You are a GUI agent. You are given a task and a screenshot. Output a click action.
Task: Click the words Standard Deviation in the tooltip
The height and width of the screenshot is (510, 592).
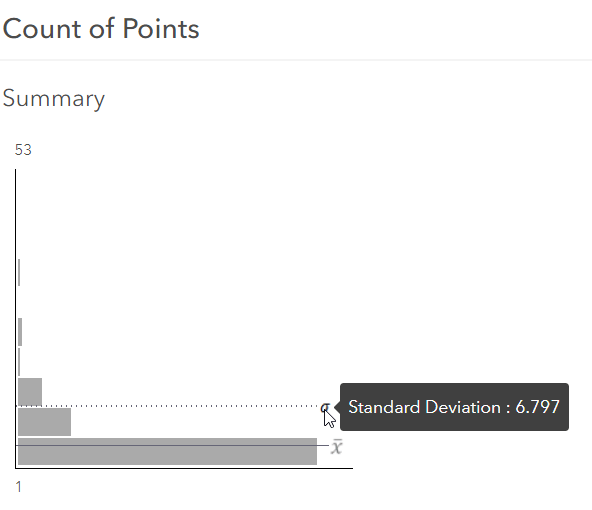[x=425, y=407]
